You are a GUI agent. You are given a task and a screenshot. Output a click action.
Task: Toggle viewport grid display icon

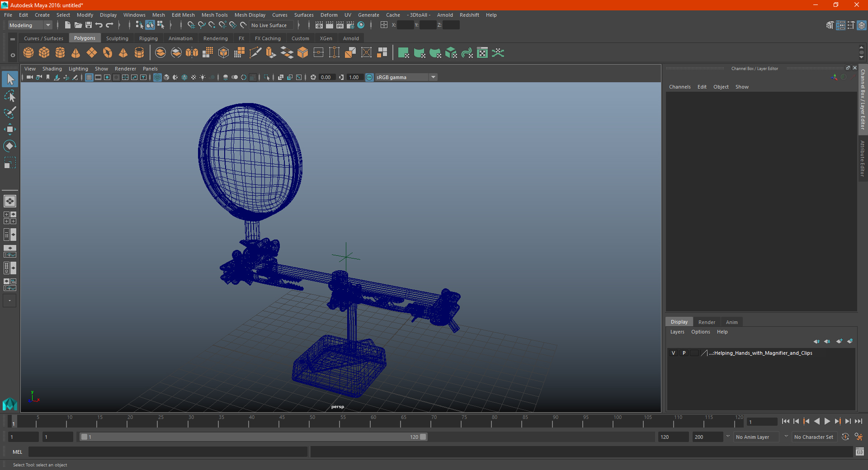tap(89, 77)
